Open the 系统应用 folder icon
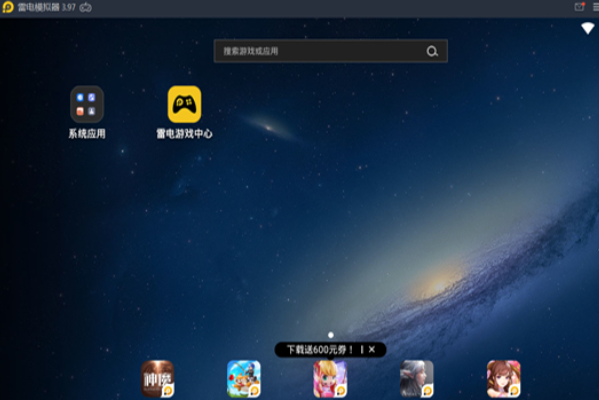 click(x=87, y=104)
